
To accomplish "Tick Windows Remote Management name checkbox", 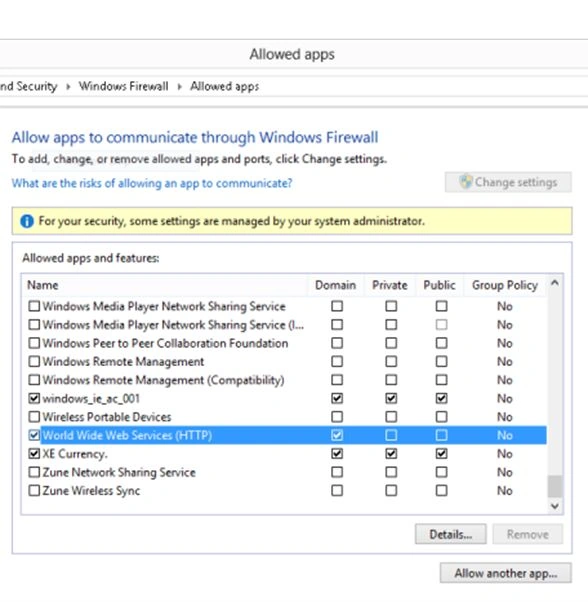I will point(34,362).
